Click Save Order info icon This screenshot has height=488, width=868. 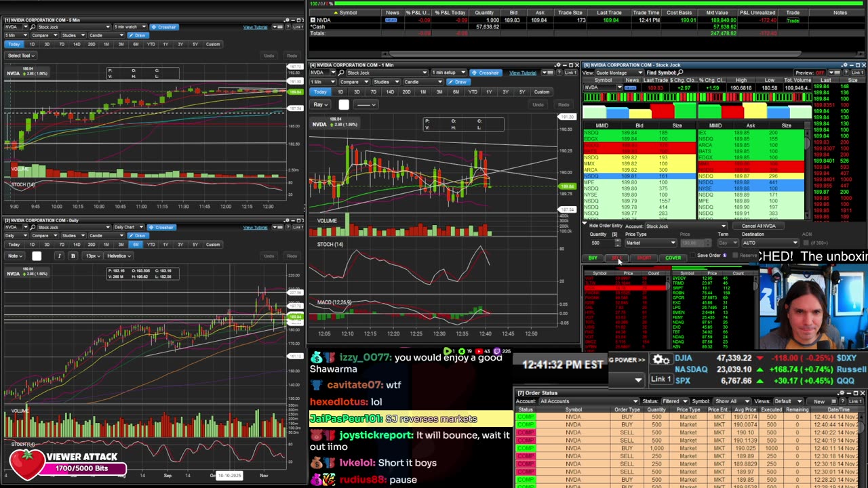[724, 256]
